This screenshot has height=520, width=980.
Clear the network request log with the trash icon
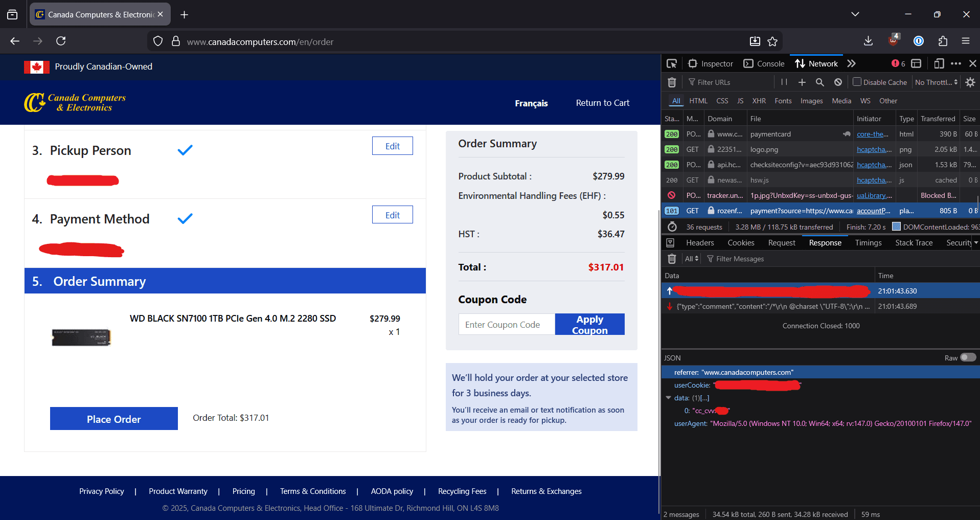[672, 82]
